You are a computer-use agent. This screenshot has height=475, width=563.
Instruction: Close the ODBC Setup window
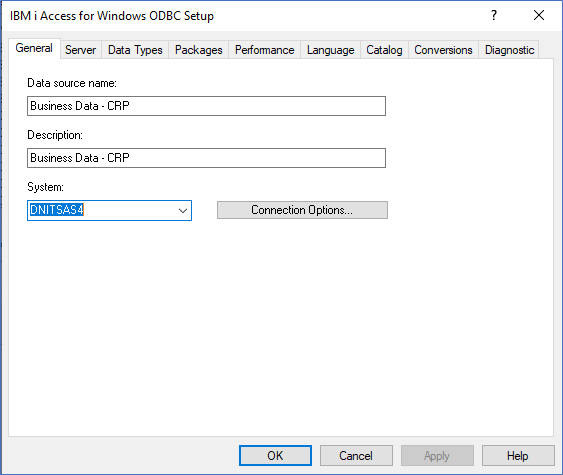coord(539,15)
